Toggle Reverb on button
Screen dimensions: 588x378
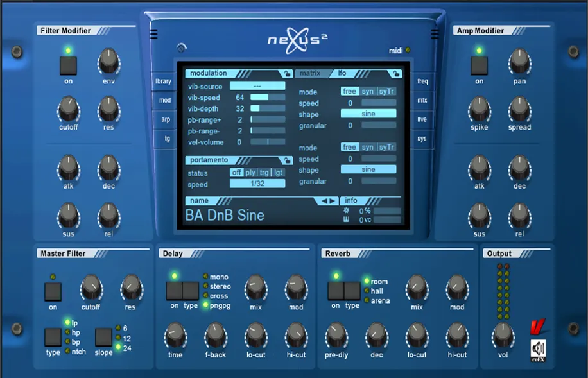click(x=336, y=291)
